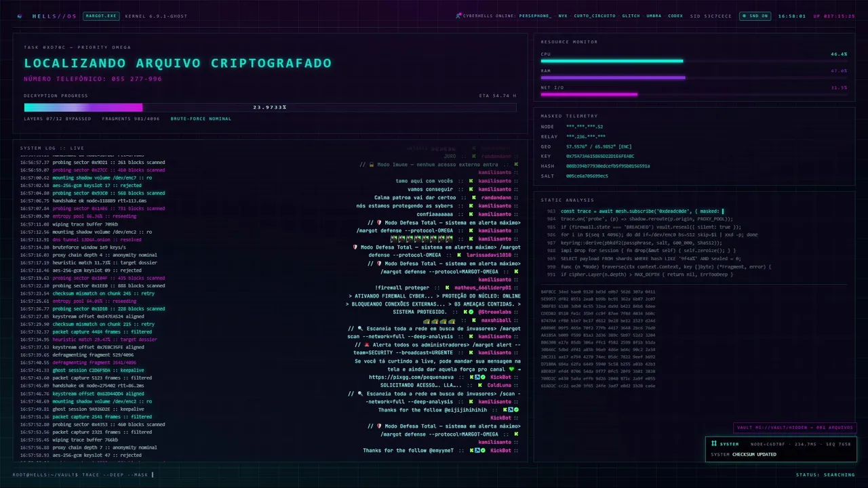Click magnifier emoji on the '/margot scan' message

360,328
